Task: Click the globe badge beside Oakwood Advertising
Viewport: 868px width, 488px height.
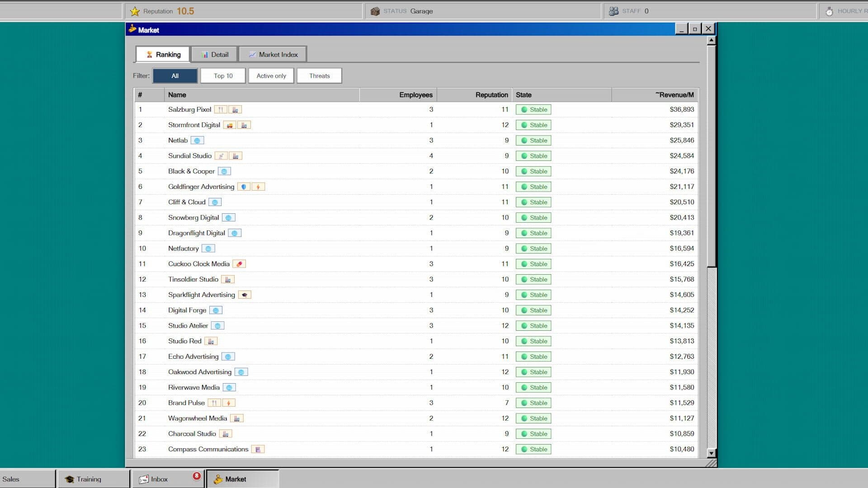Action: 241,372
